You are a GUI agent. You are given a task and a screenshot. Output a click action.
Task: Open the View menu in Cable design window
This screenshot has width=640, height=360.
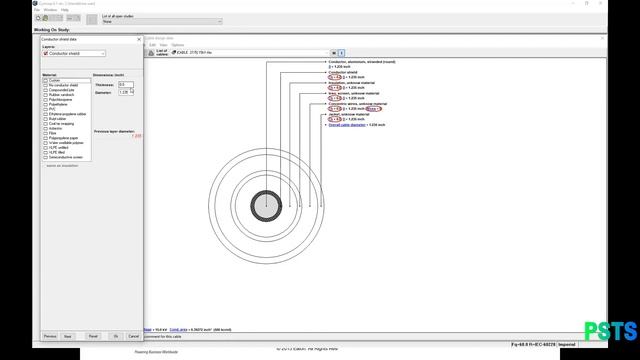[x=163, y=45]
